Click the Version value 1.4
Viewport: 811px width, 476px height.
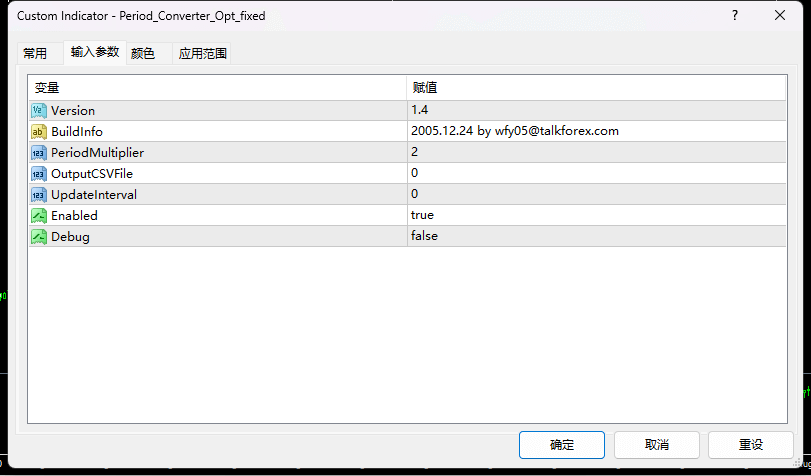pyautogui.click(x=419, y=110)
